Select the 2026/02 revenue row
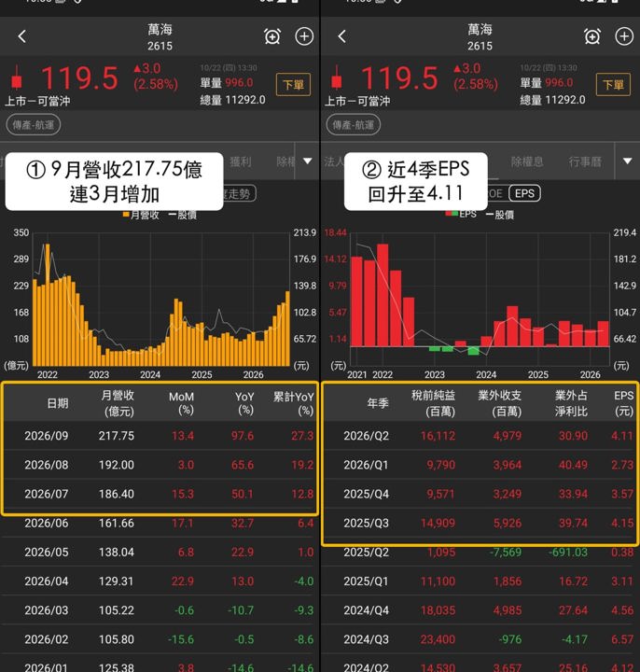640x672 pixels. [x=160, y=639]
